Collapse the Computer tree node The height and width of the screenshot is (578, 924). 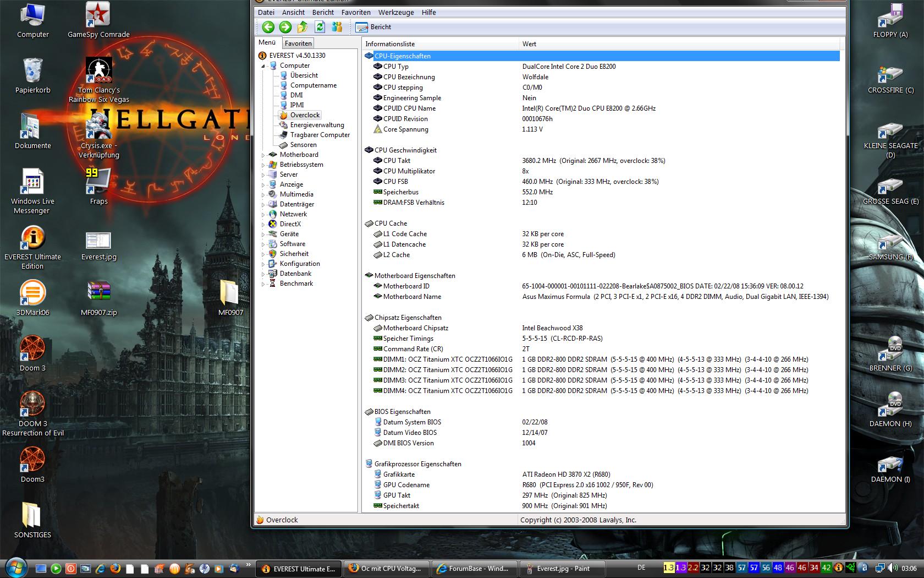click(263, 66)
